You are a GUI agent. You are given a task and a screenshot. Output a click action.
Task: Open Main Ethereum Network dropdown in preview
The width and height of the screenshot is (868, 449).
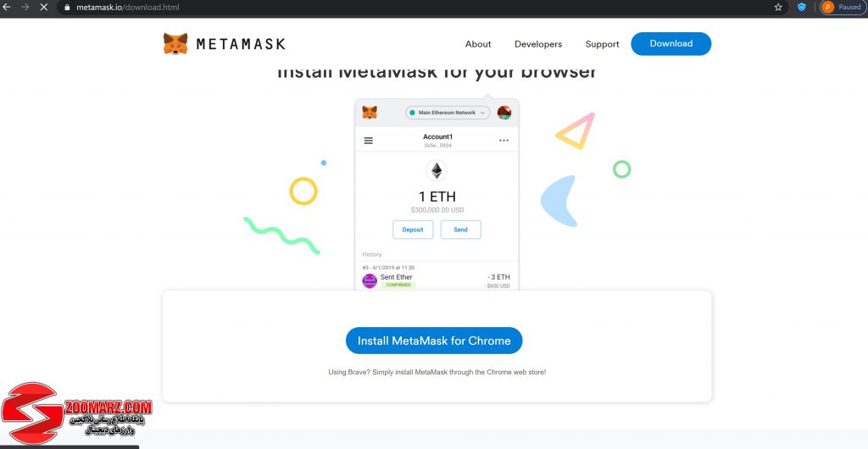(448, 113)
